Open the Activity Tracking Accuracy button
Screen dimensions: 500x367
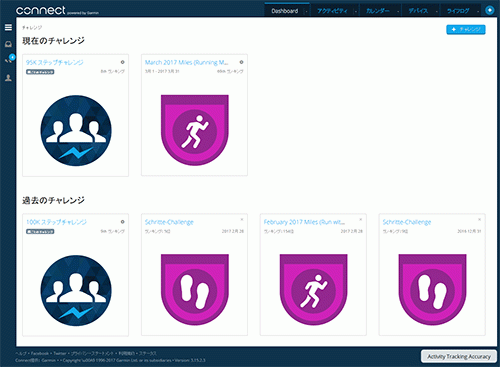click(x=459, y=356)
